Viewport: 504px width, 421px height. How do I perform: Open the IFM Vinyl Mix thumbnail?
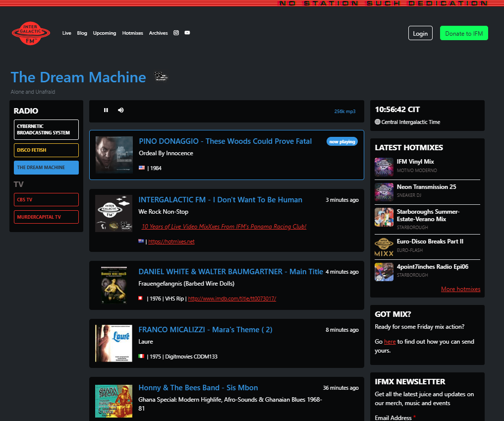[384, 165]
